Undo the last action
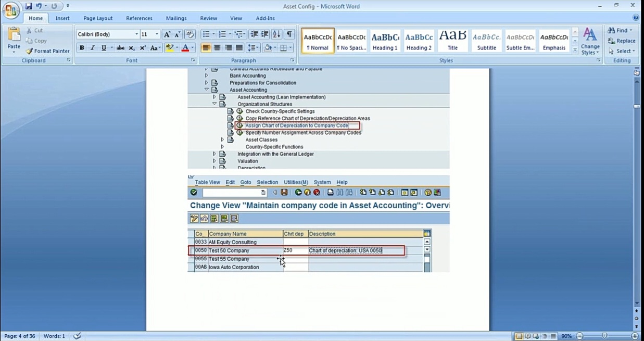 (x=39, y=6)
